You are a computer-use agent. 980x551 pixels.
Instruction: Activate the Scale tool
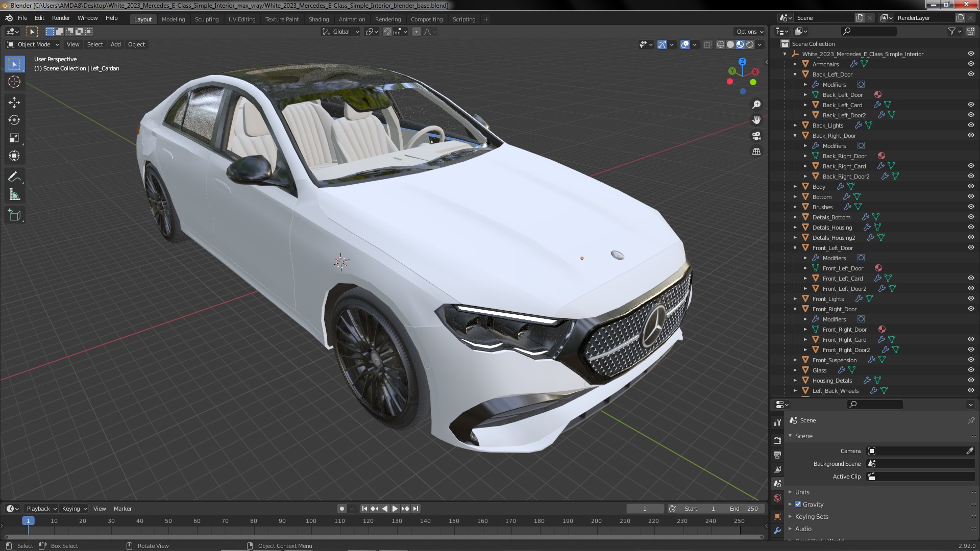[14, 138]
